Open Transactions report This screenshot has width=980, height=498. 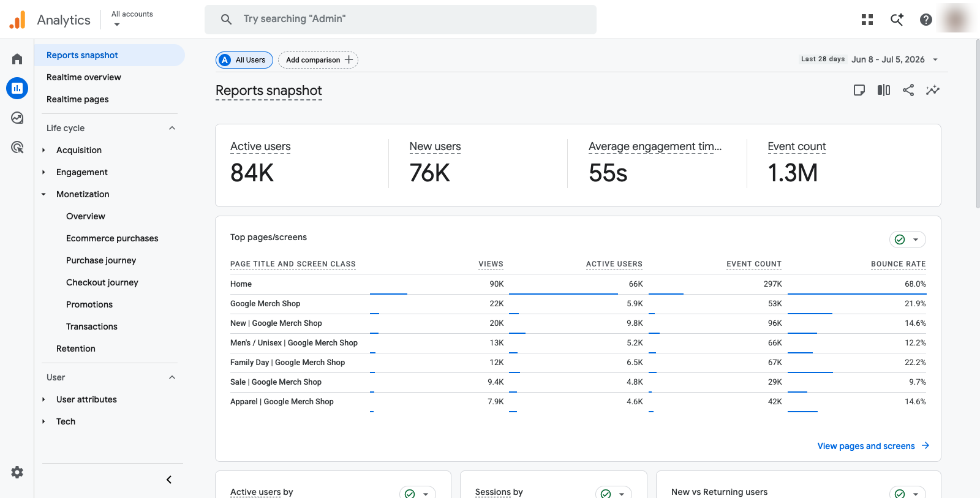tap(92, 326)
